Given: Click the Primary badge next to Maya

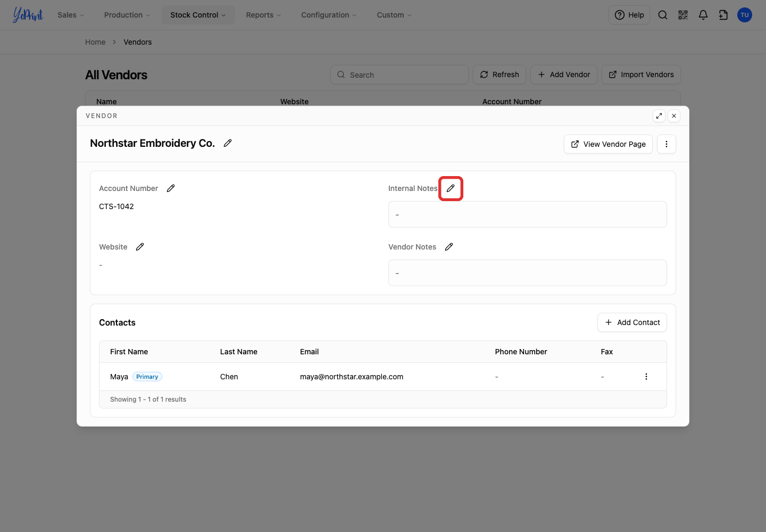Looking at the screenshot, I should pyautogui.click(x=147, y=377).
